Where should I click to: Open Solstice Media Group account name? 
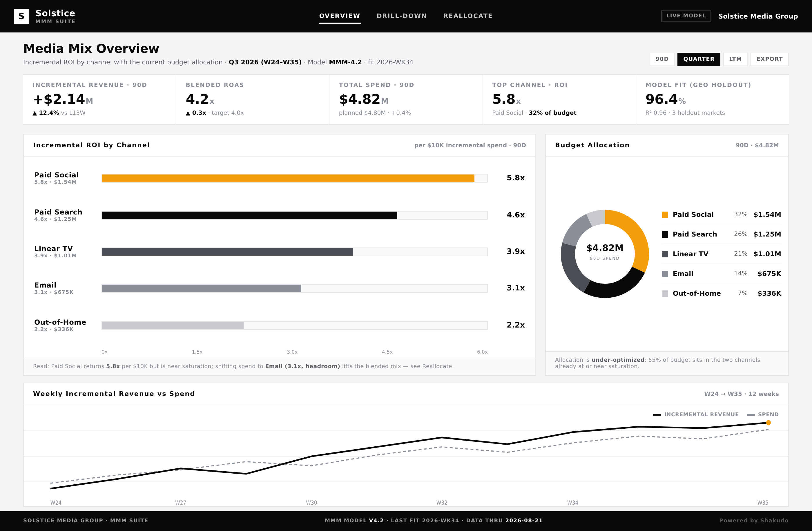[758, 16]
